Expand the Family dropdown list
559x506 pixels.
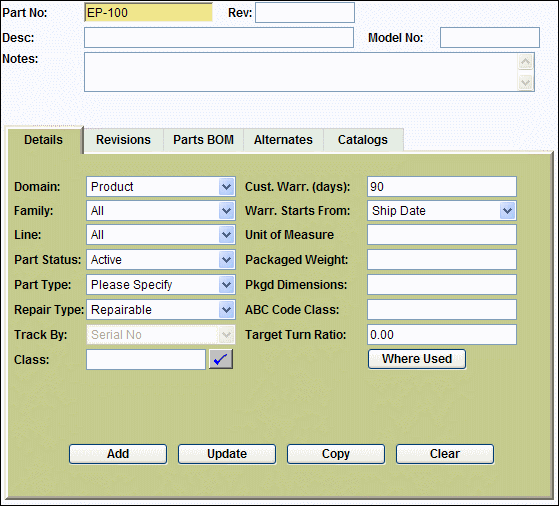coord(226,211)
